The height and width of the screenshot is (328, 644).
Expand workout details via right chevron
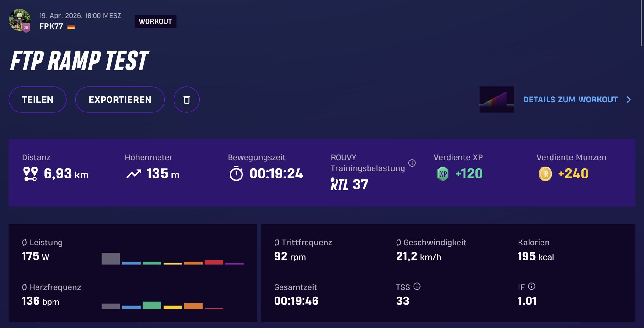click(x=629, y=100)
